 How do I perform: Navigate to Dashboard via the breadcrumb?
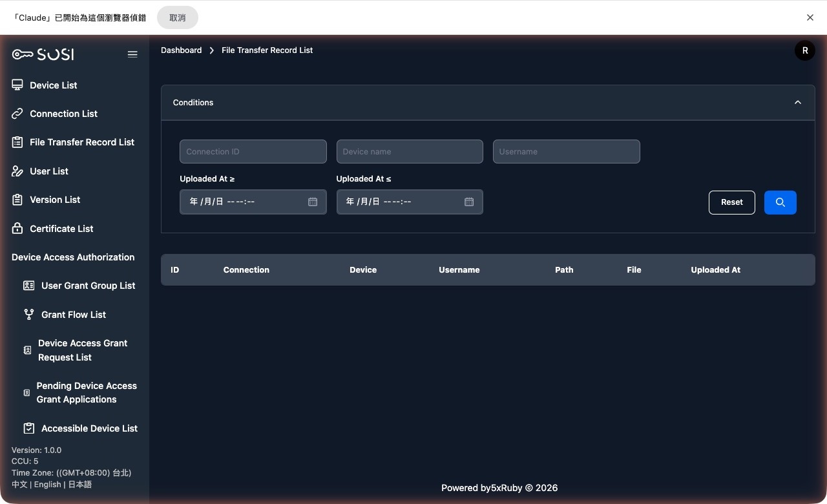(181, 50)
